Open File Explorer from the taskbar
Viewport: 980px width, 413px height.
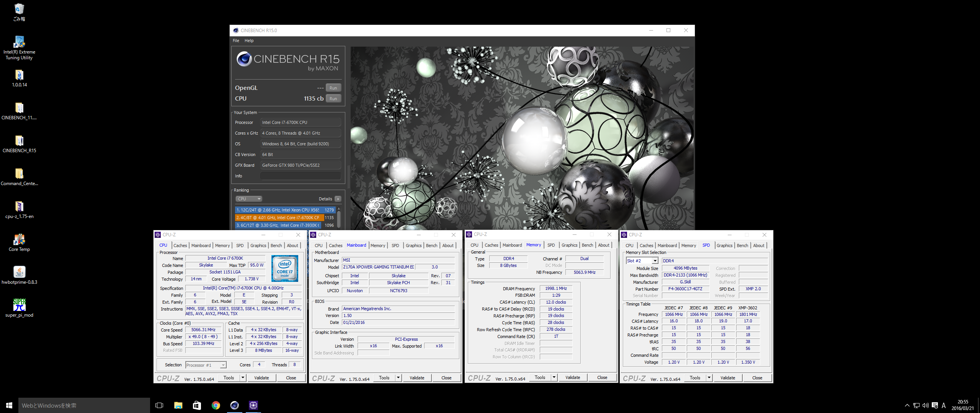[x=178, y=405]
